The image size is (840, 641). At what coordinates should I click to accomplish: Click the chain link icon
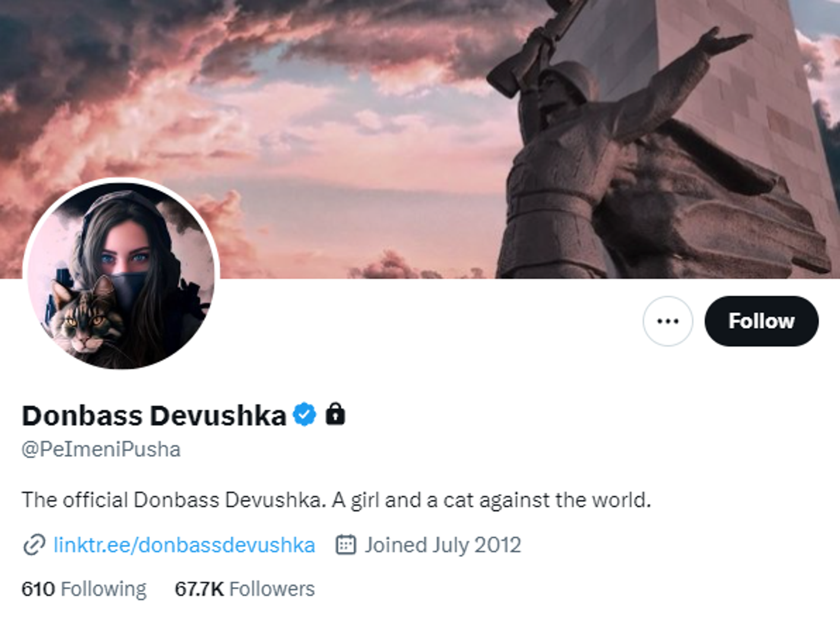(x=34, y=545)
